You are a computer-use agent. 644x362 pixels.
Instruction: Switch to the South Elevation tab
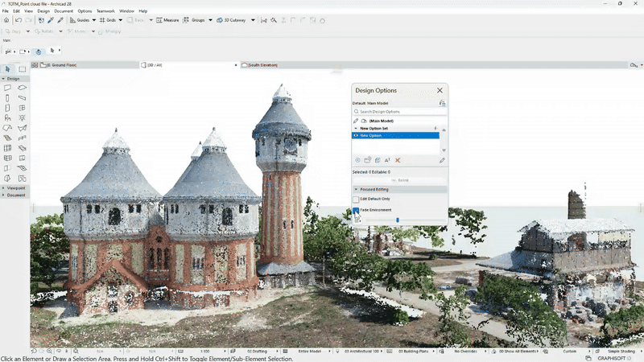(264, 64)
